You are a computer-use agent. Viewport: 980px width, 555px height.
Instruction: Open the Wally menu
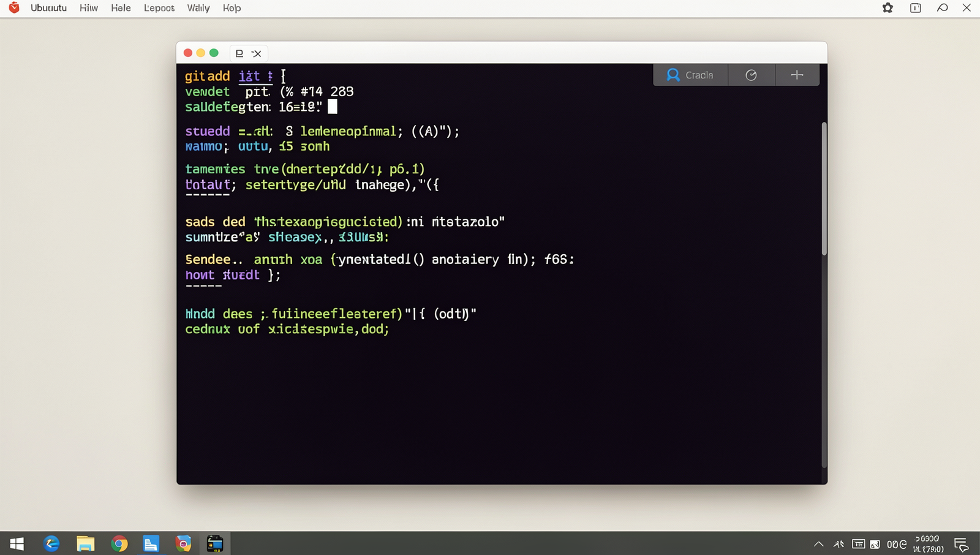tap(198, 8)
